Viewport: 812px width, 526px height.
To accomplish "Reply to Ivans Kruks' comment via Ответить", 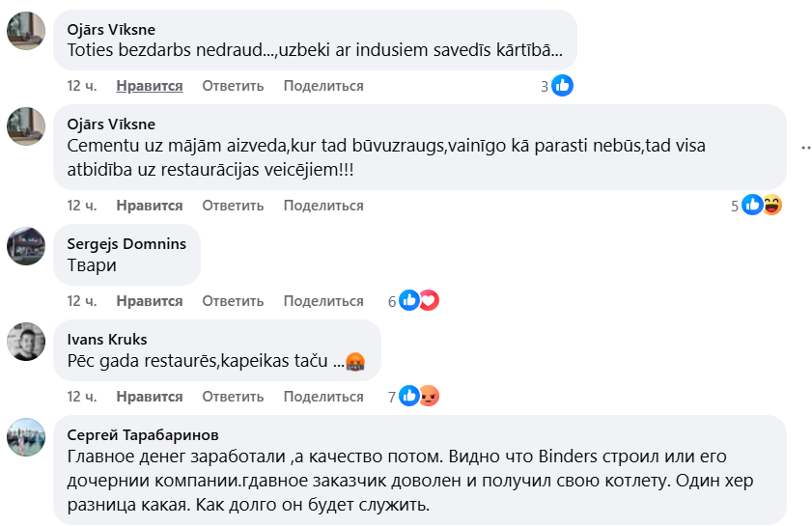I will click(233, 397).
